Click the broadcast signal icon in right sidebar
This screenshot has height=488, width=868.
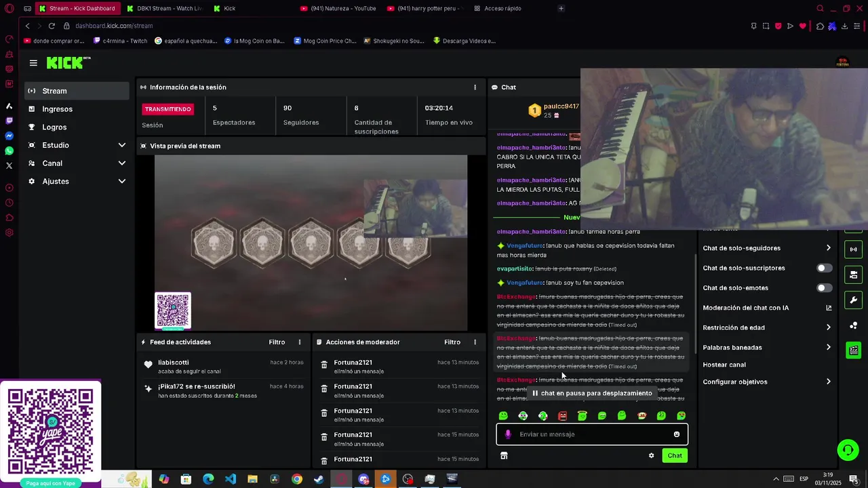(x=854, y=249)
